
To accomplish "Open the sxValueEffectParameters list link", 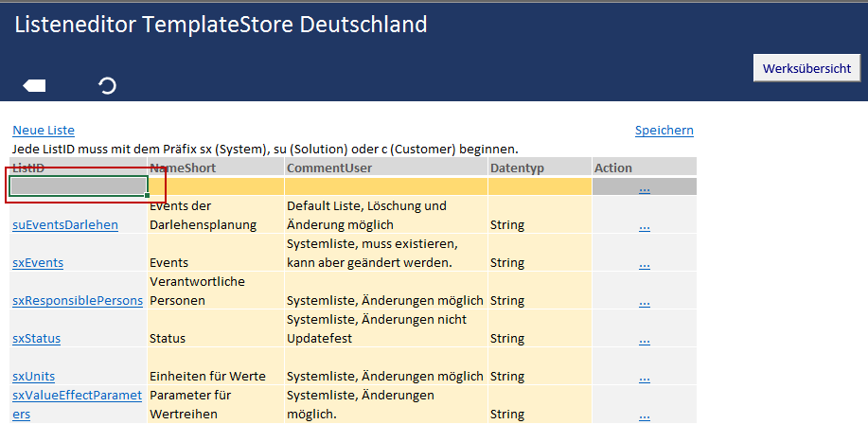I will point(76,396).
